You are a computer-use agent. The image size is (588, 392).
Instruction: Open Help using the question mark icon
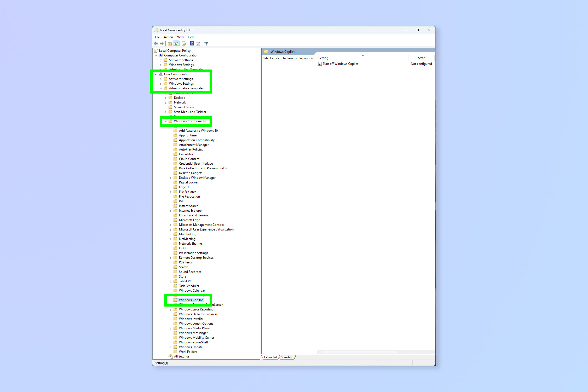pos(192,43)
